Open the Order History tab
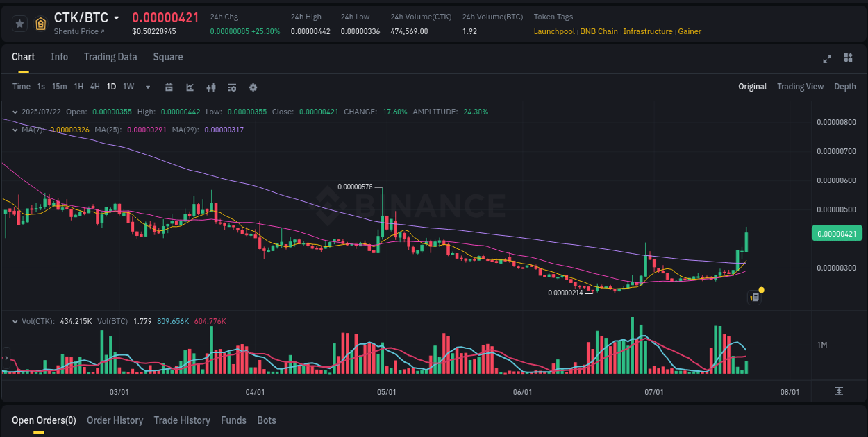This screenshot has height=437, width=868. point(115,420)
